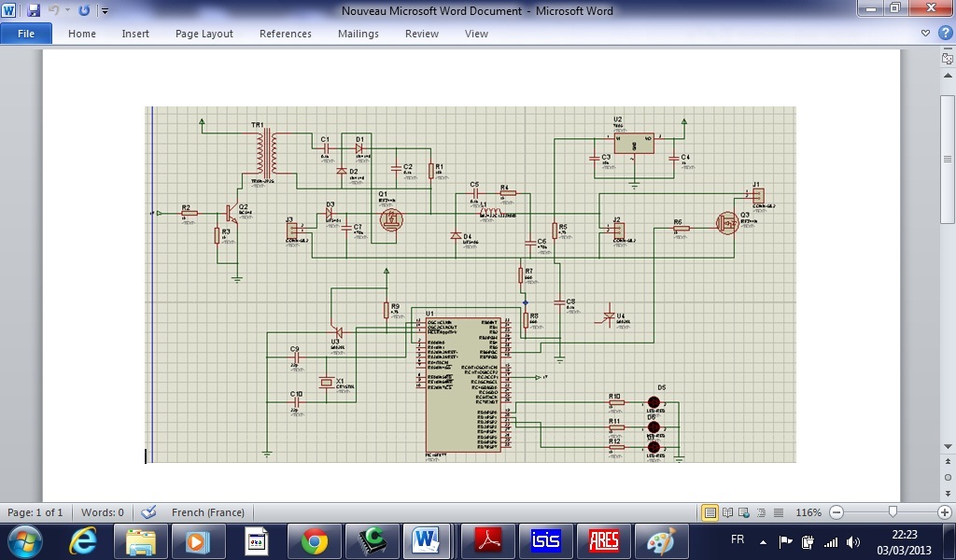Expand the Customize Quick Access Toolbar dropdown
The image size is (956, 560).
pos(105,11)
